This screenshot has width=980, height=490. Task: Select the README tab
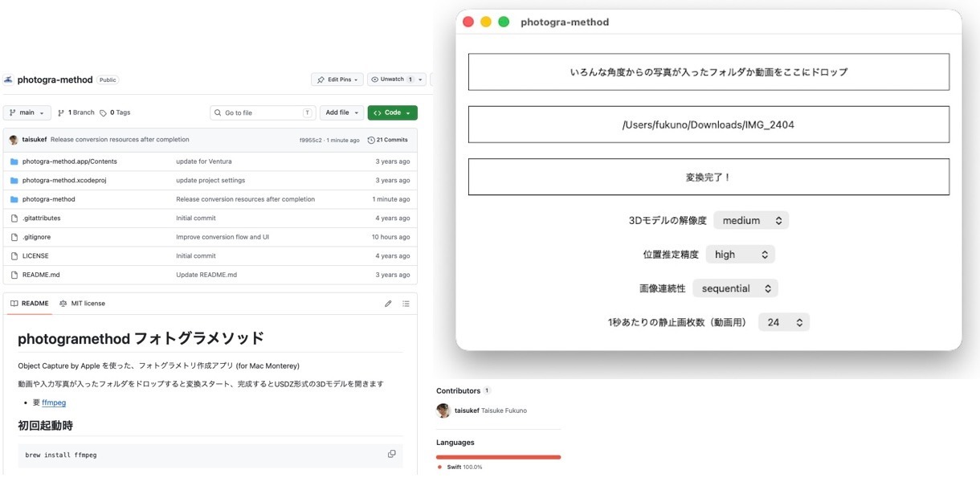pos(30,304)
